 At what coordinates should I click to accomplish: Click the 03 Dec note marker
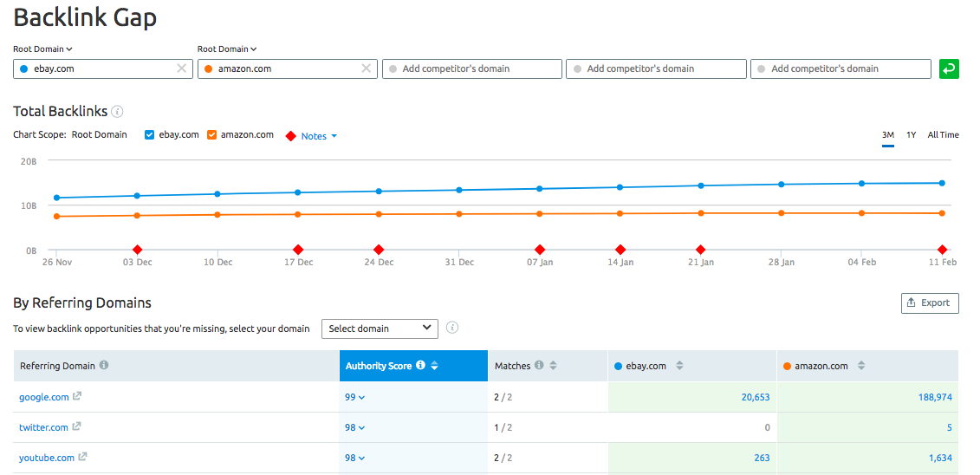[138, 250]
